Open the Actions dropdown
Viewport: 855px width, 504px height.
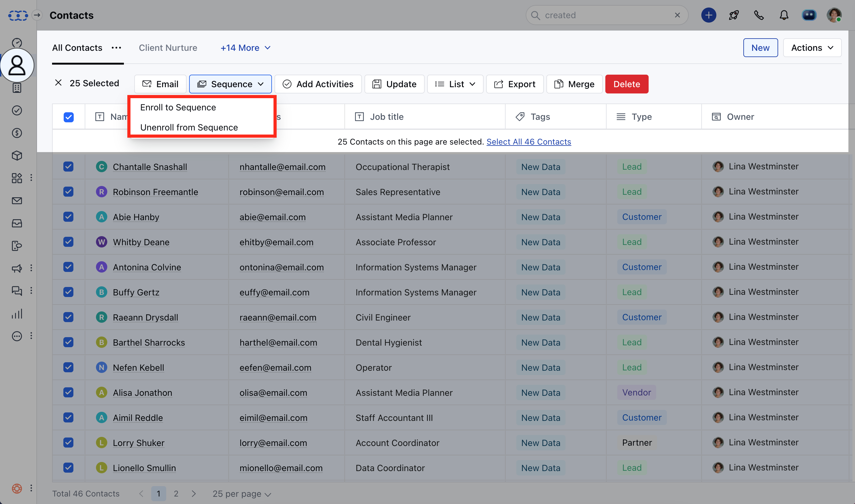click(812, 48)
